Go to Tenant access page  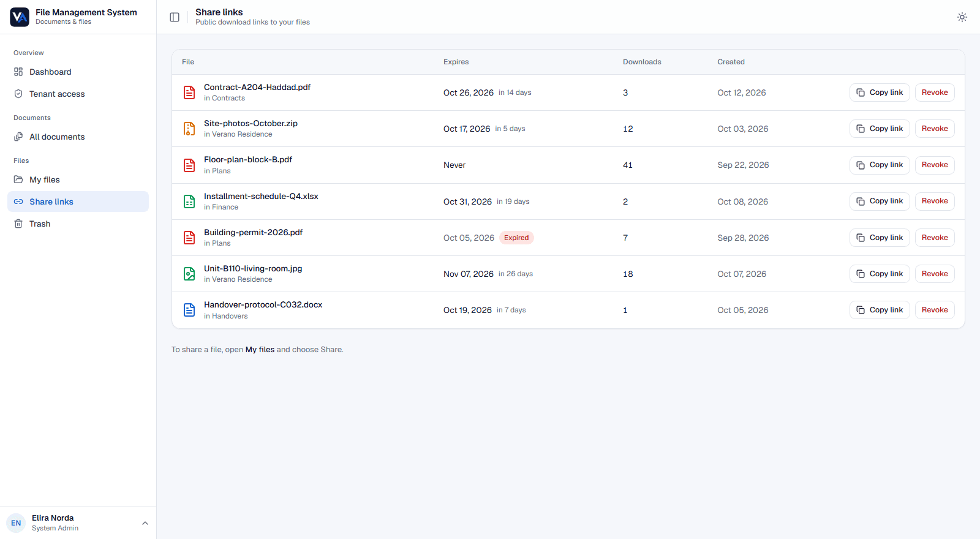(x=78, y=94)
